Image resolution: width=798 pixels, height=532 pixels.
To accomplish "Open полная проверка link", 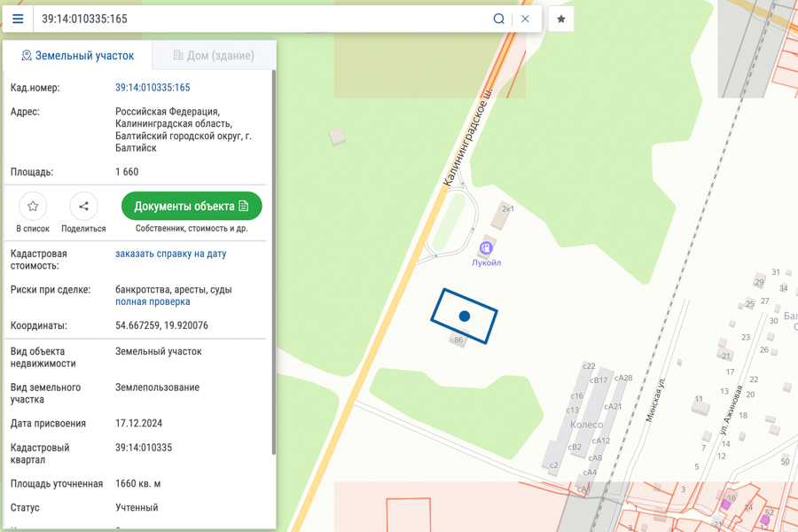I will [x=153, y=301].
